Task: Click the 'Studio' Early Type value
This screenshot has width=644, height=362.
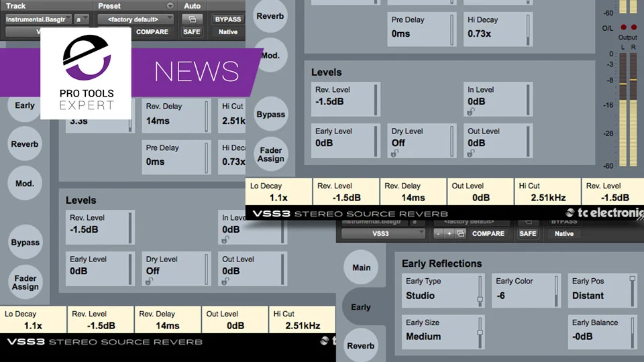Action: click(x=420, y=296)
